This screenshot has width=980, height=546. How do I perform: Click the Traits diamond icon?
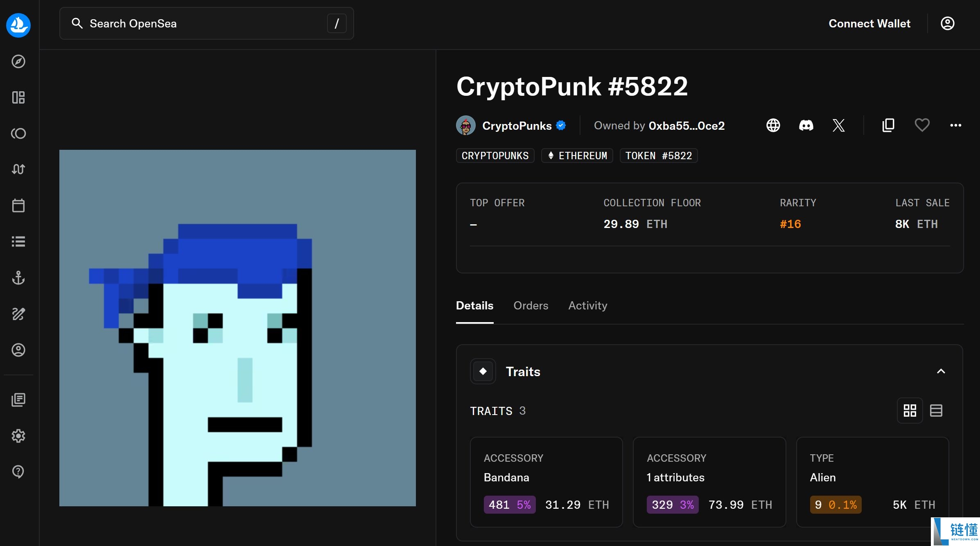pyautogui.click(x=483, y=371)
